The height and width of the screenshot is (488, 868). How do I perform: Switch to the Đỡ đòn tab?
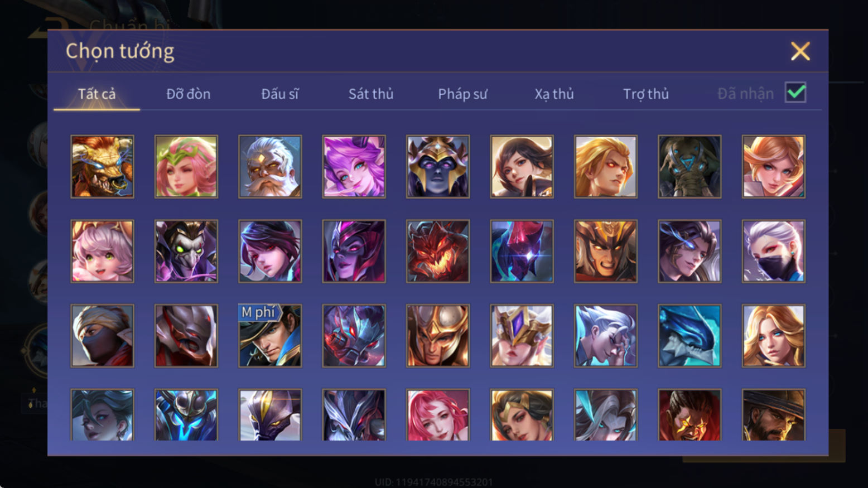point(189,94)
